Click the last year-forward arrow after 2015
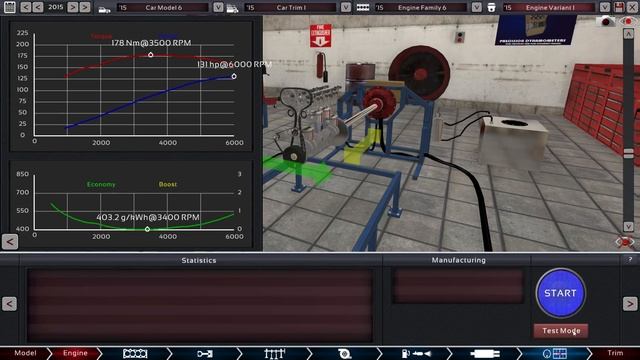640x360 pixels. tap(85, 7)
